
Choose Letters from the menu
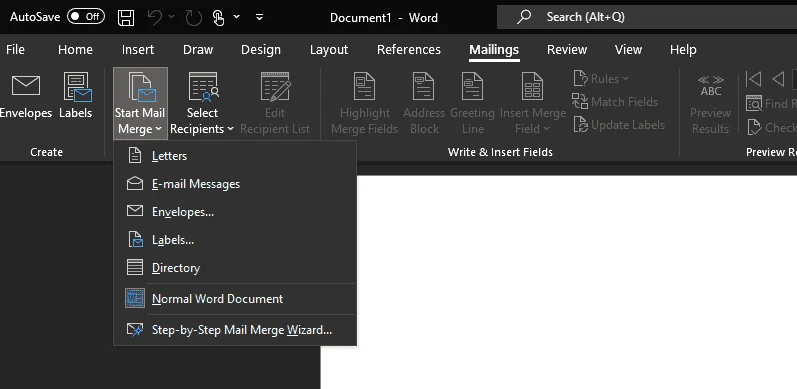click(x=235, y=156)
